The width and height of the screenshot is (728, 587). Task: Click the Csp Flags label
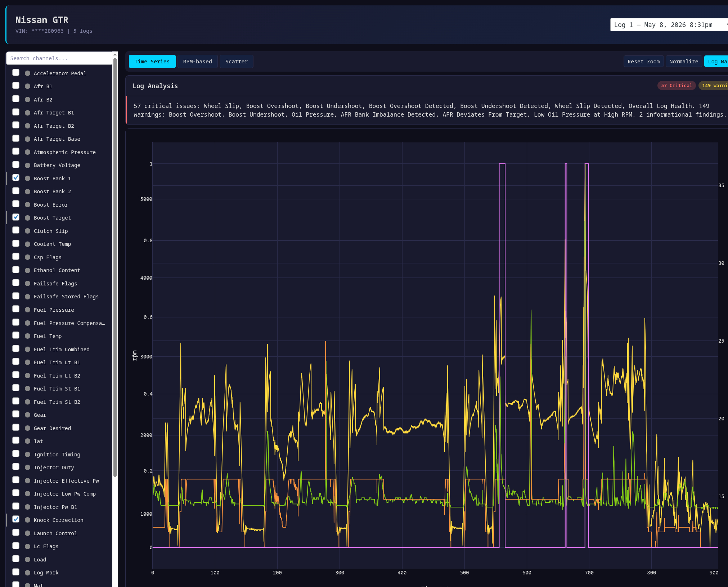tap(48, 257)
